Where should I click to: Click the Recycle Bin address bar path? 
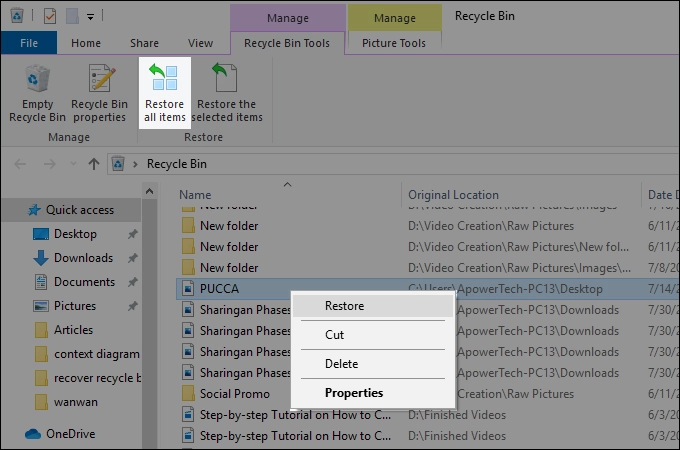177,164
